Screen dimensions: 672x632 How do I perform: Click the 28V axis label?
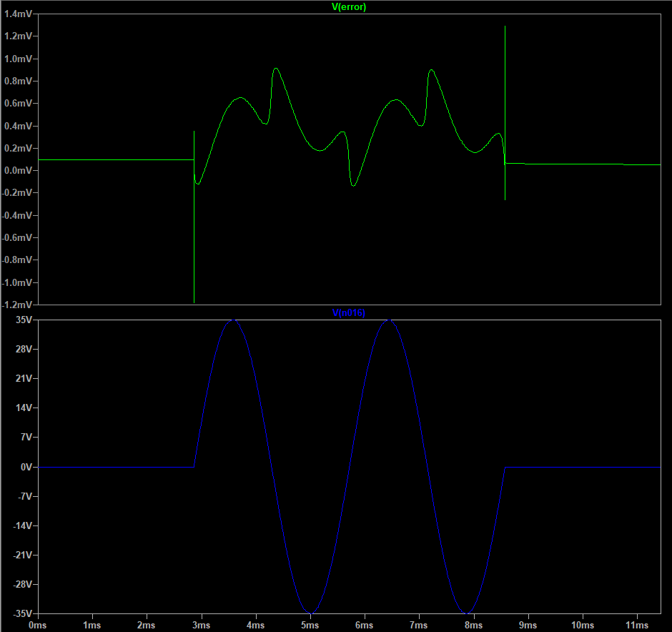[x=24, y=349]
